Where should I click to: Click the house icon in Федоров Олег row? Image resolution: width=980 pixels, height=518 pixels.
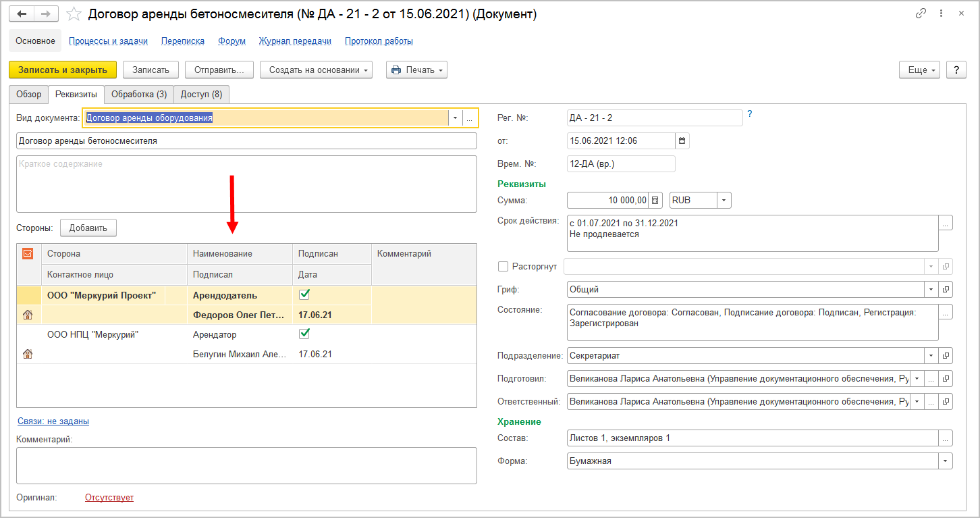point(28,315)
